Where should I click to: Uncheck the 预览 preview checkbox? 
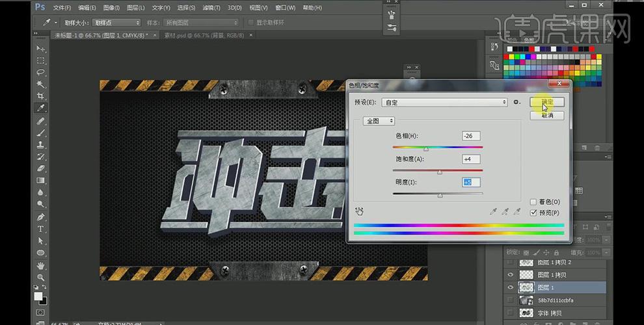click(533, 213)
